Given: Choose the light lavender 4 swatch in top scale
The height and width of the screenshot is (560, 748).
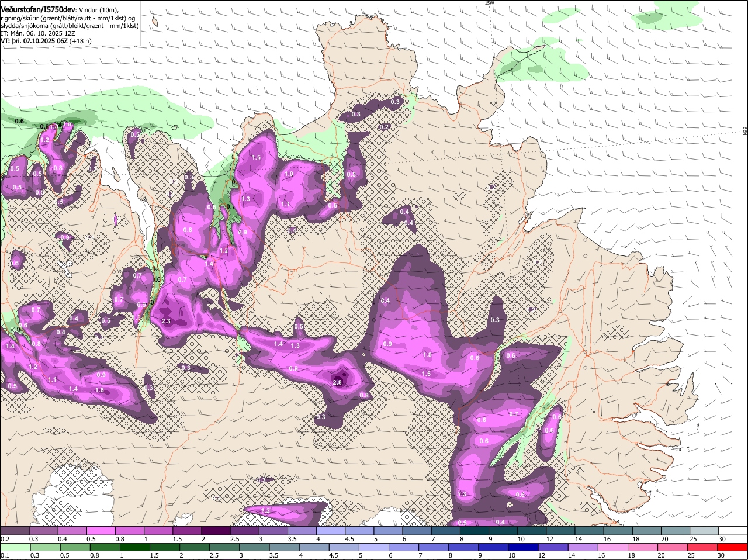Looking at the screenshot, I should (x=330, y=531).
